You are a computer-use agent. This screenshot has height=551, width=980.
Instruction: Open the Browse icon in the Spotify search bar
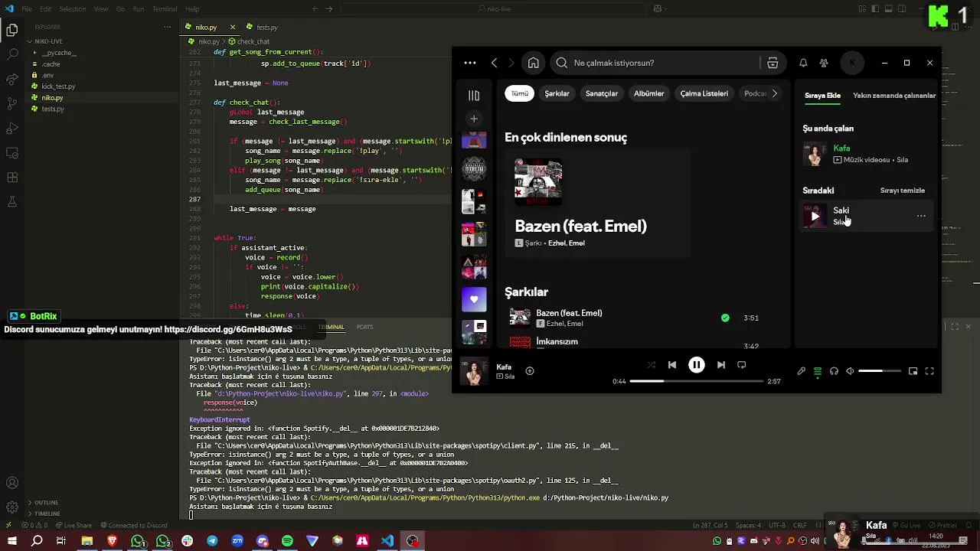[x=773, y=63]
